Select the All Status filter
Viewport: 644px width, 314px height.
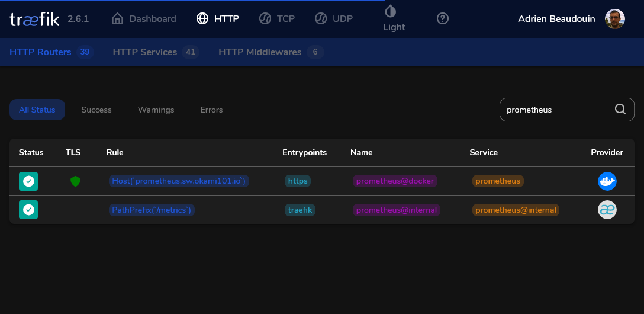37,110
